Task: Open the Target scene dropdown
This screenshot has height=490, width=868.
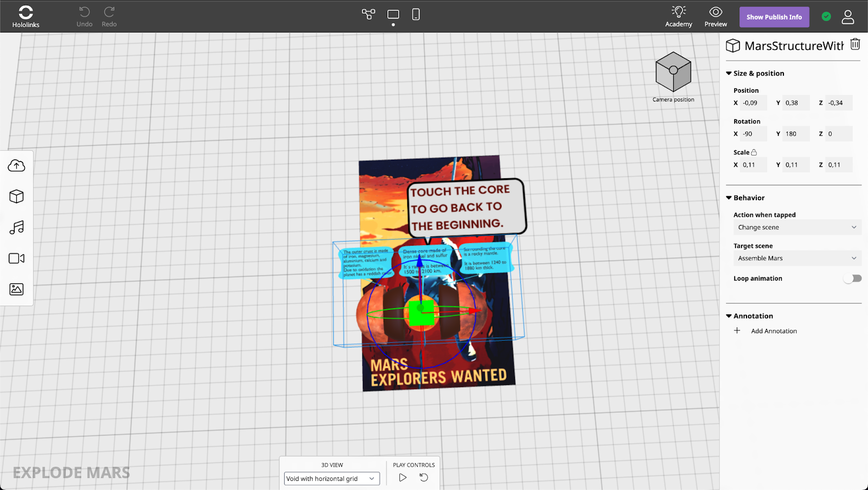Action: (797, 259)
